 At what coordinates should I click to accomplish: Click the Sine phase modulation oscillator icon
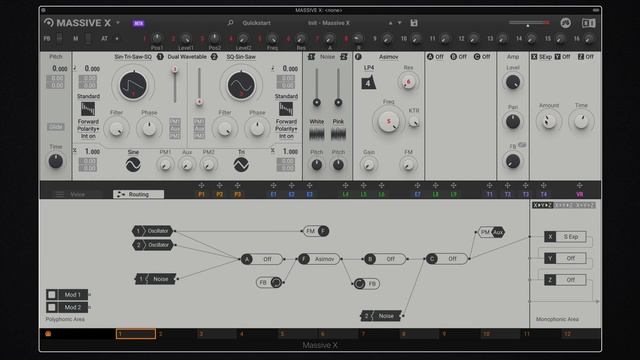(133, 164)
